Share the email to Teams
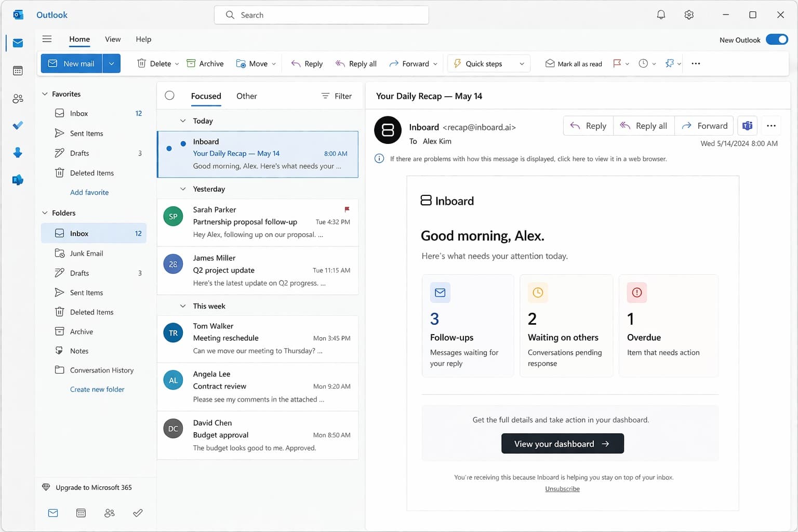 (x=747, y=125)
